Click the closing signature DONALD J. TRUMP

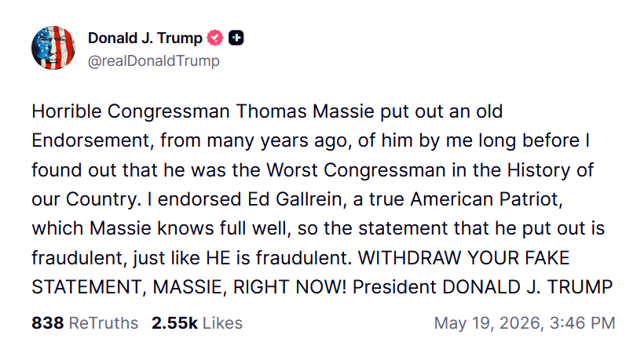click(x=528, y=287)
